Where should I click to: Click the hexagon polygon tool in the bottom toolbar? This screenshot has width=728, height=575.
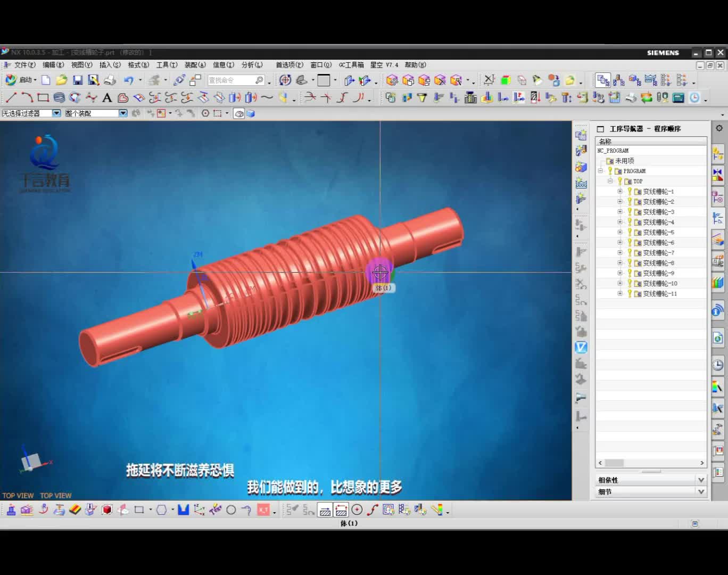click(x=161, y=510)
